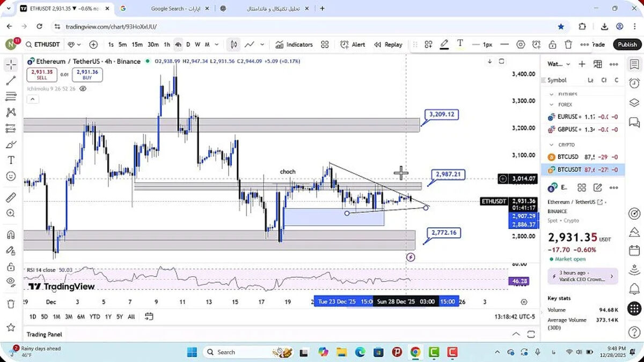The width and height of the screenshot is (644, 362).
Task: Open the ETHUSDT symbol search
Action: tap(43, 45)
